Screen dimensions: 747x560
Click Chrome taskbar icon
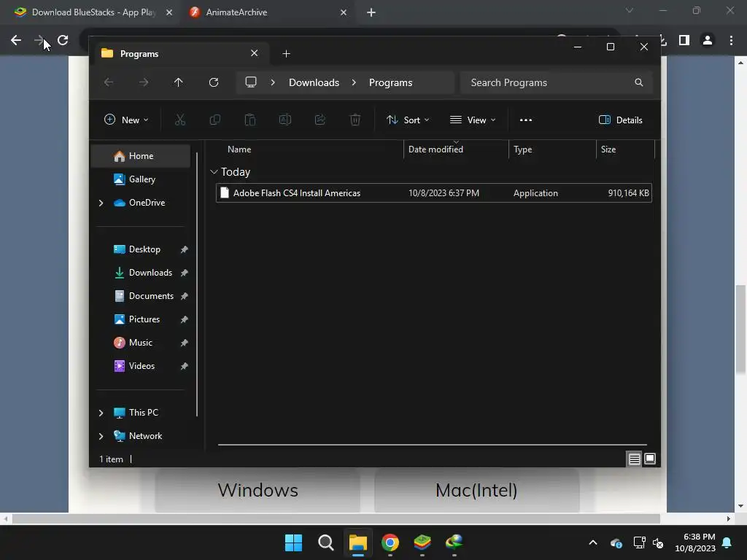click(x=390, y=542)
